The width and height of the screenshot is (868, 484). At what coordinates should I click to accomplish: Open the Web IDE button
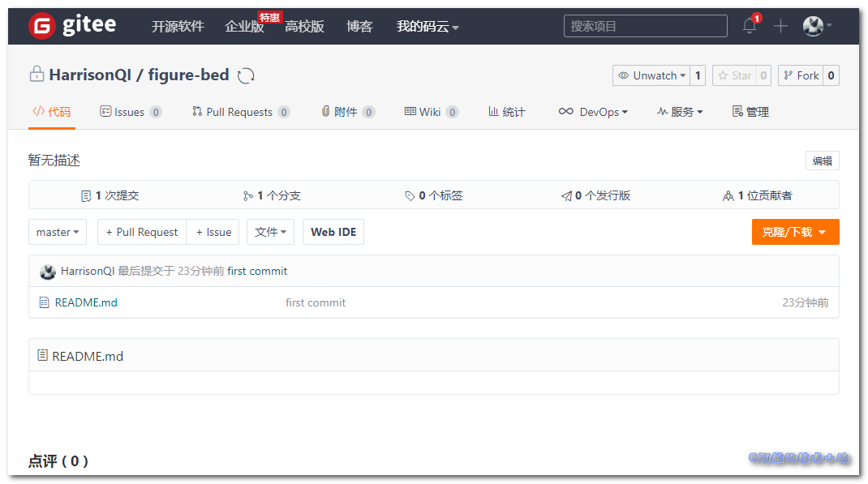tap(333, 232)
